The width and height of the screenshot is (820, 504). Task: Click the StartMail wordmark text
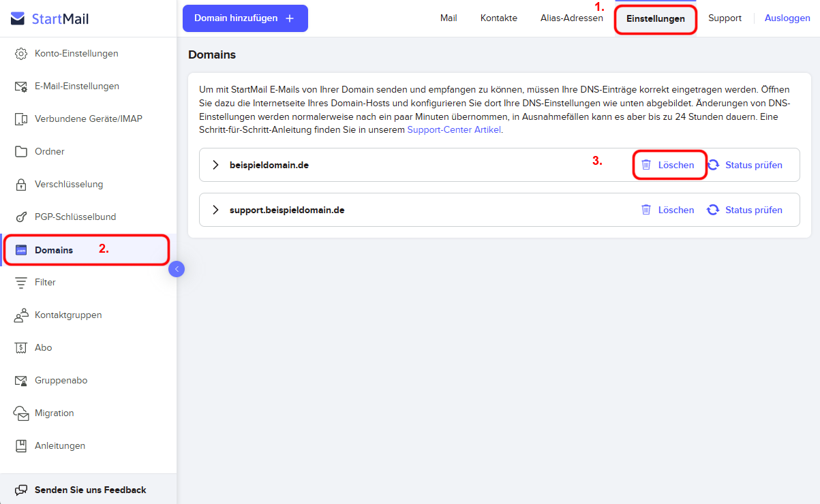pyautogui.click(x=60, y=19)
